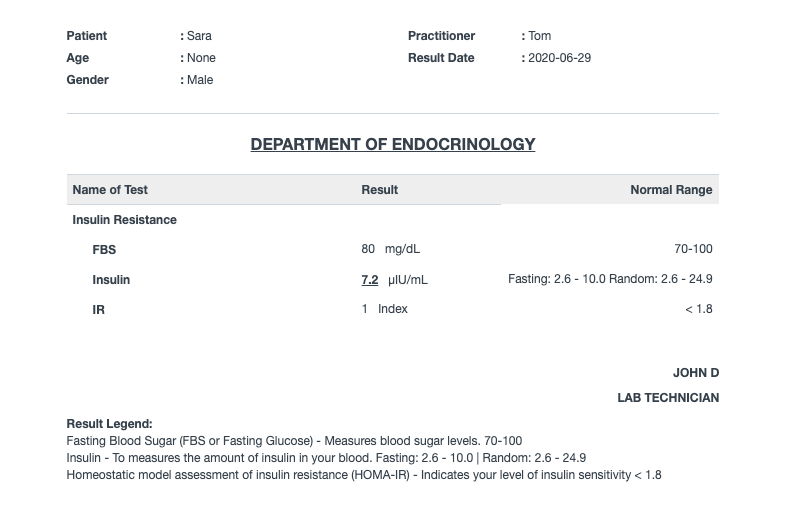Click the FBS test name
The image size is (786, 522).
tap(104, 250)
